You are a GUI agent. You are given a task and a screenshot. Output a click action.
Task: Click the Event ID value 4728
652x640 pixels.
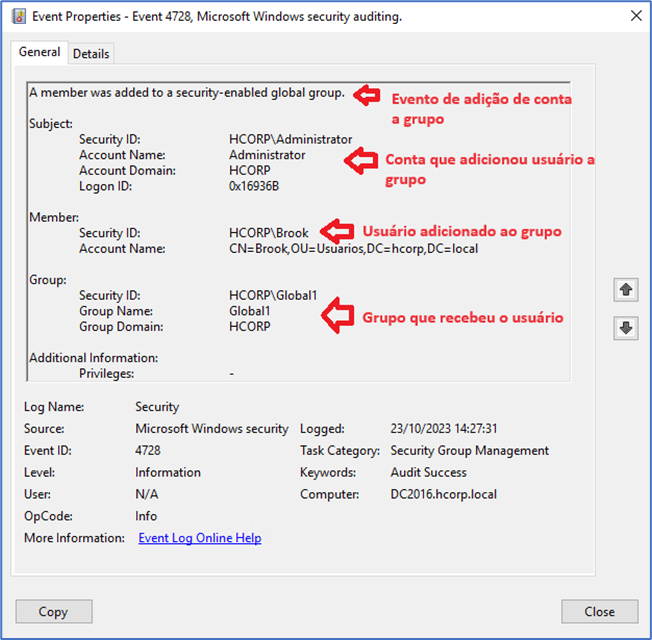(148, 451)
